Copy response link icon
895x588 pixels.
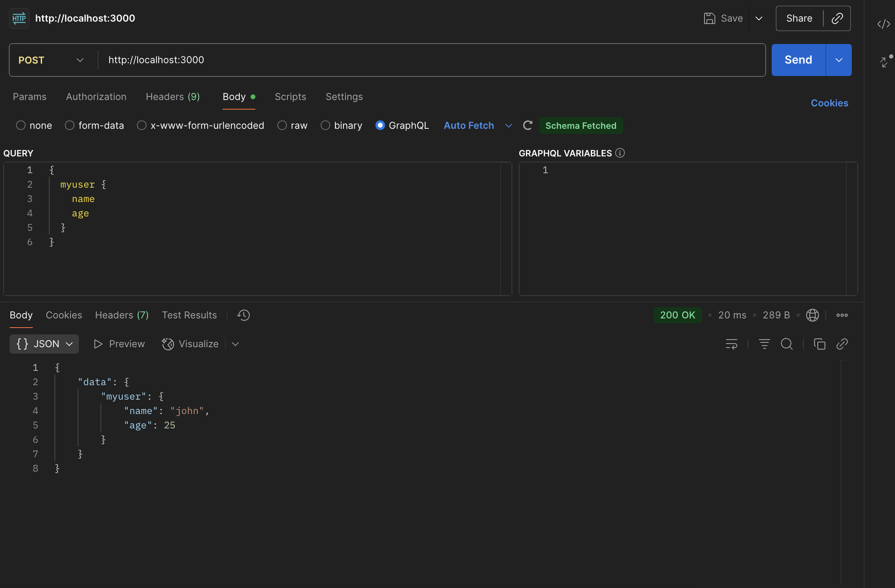click(842, 344)
